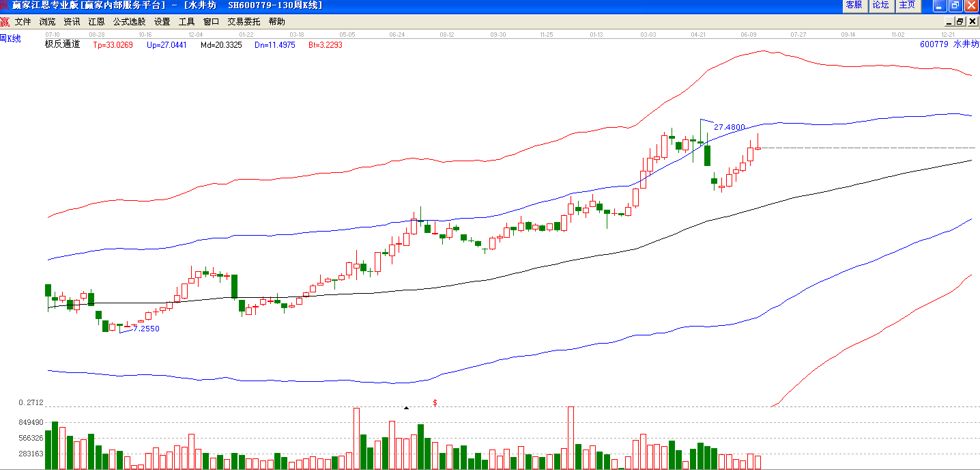This screenshot has height=470, width=980.
Task: Click the 周K线 period label
Action: click(10, 39)
